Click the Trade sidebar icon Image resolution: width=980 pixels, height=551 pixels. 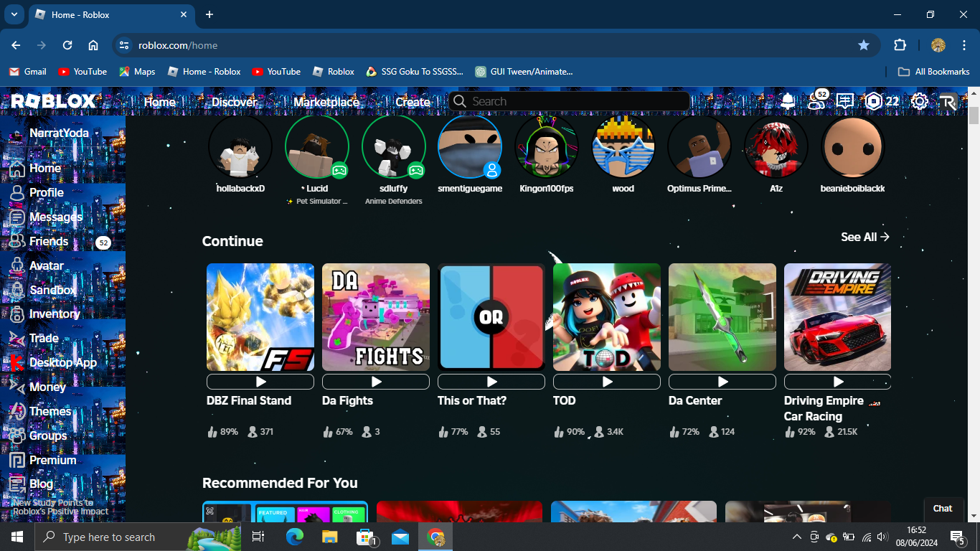click(17, 339)
